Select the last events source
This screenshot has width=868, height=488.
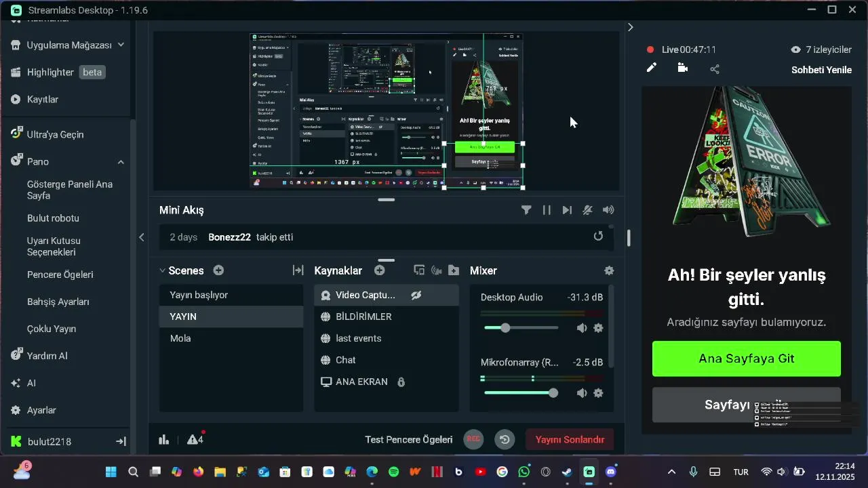click(387, 338)
